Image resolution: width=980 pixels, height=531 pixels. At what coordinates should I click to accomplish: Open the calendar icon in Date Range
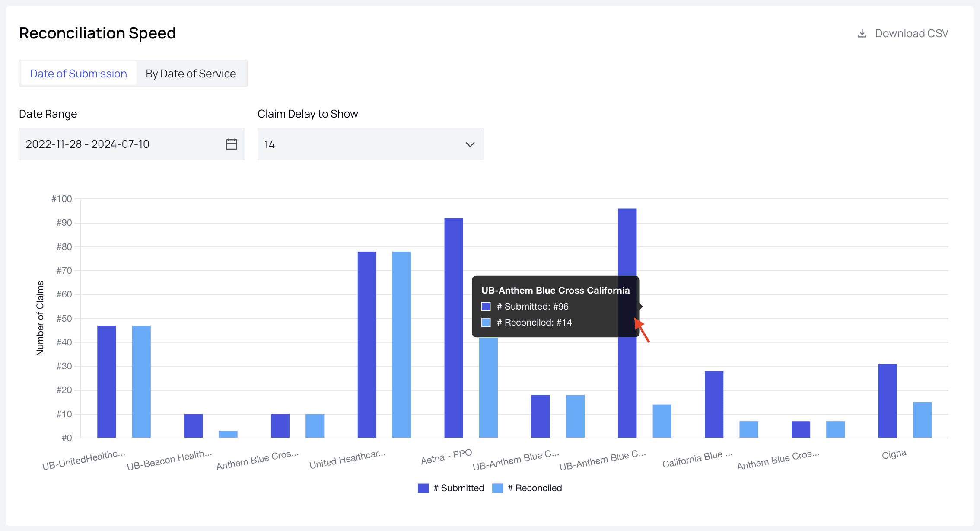(232, 144)
